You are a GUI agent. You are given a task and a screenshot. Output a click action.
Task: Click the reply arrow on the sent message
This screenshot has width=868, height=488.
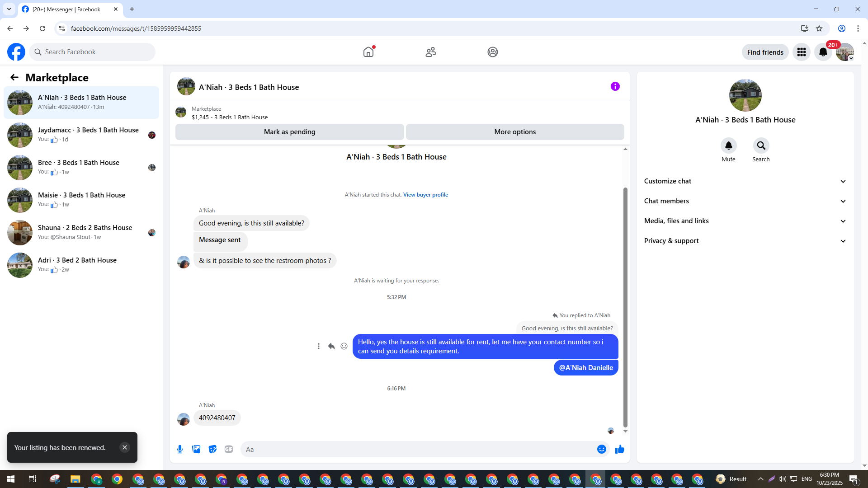point(331,346)
